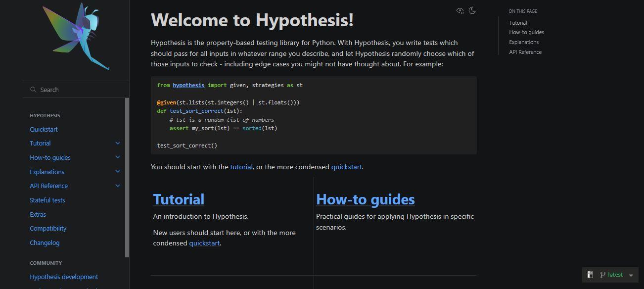Click the 'Welcome to Hypothesis!' heading
This screenshot has width=644, height=289.
pos(252,20)
